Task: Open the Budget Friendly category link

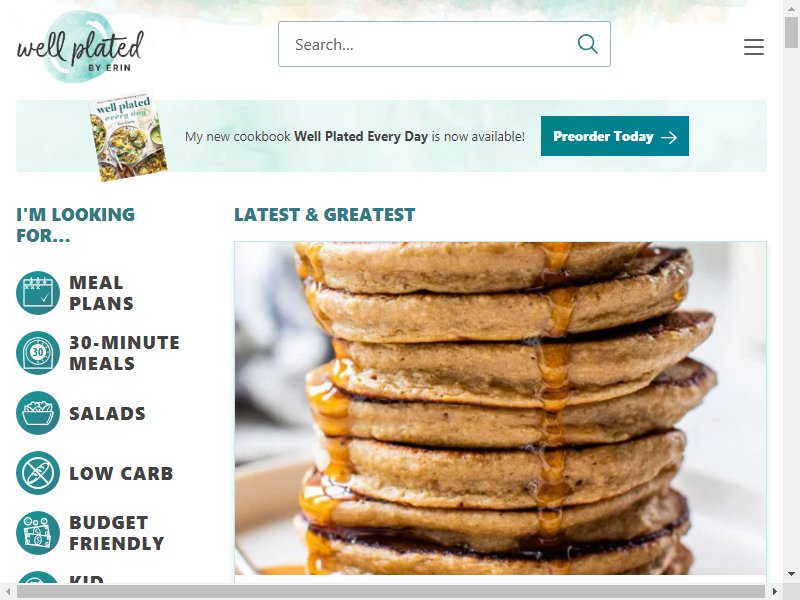Action: 117,533
